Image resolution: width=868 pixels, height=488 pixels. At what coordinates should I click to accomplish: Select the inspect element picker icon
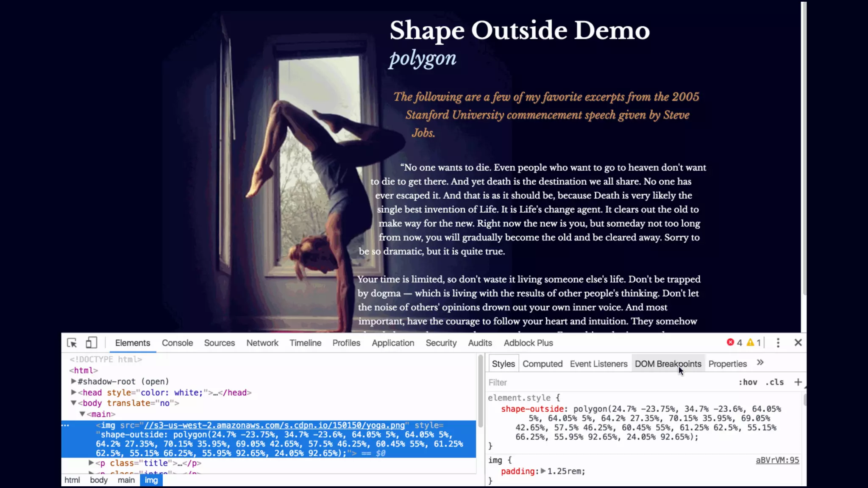(72, 343)
